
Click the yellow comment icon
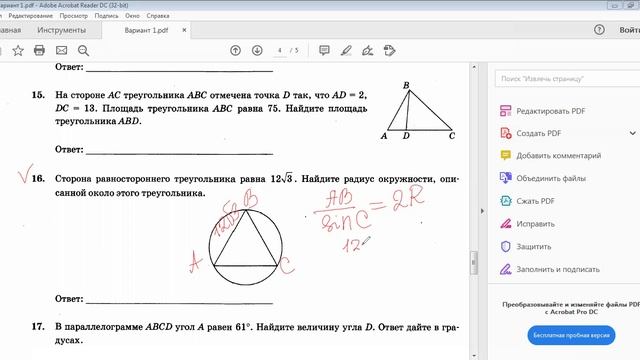(506, 156)
